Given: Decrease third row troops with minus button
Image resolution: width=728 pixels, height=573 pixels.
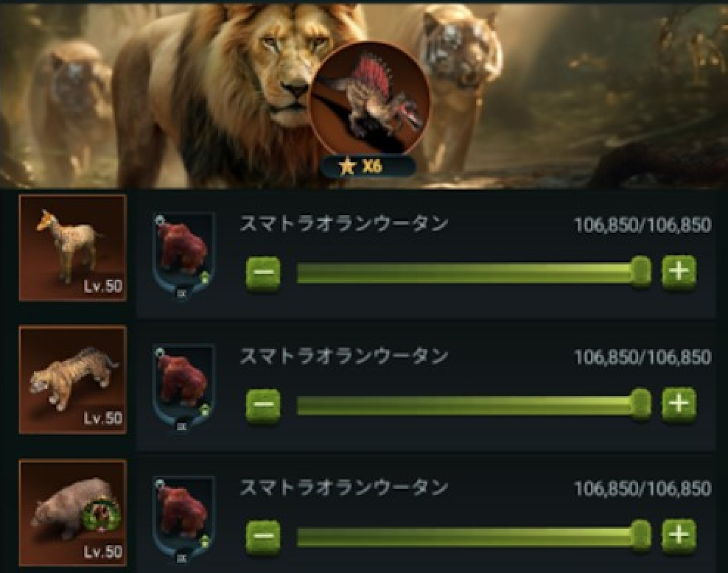Looking at the screenshot, I should coord(263,537).
